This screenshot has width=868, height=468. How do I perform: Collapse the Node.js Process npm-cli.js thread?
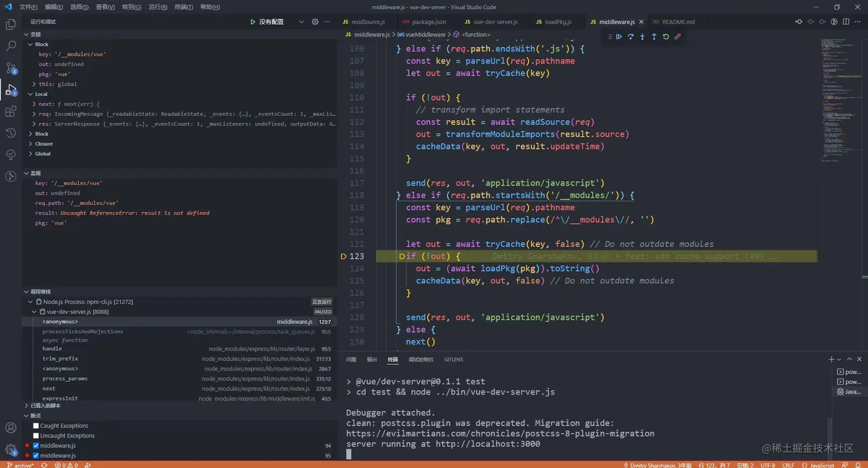pyautogui.click(x=30, y=301)
